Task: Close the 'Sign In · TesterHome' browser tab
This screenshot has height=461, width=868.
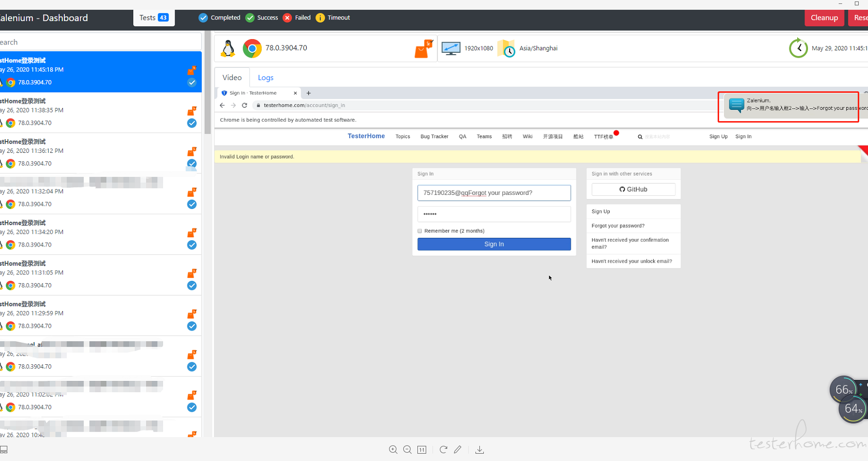Action: tap(295, 93)
